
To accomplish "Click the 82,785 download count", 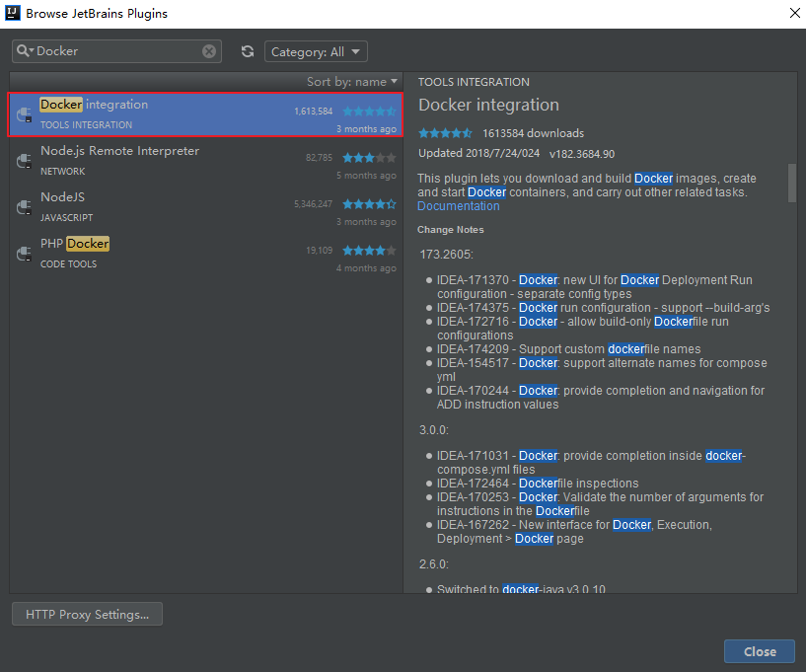I will click(x=320, y=158).
